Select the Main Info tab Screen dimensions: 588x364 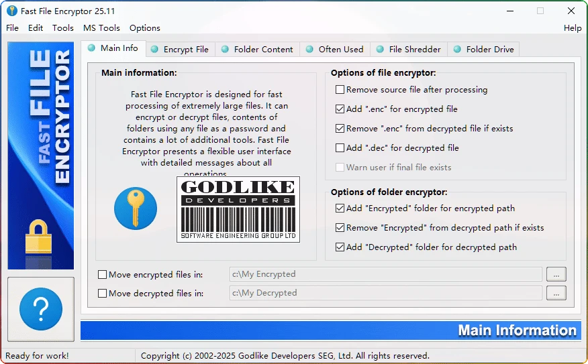pos(113,48)
